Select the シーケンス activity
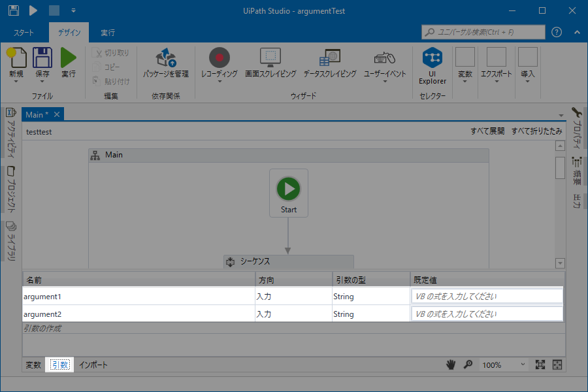This screenshot has height=392, width=588. [289, 261]
